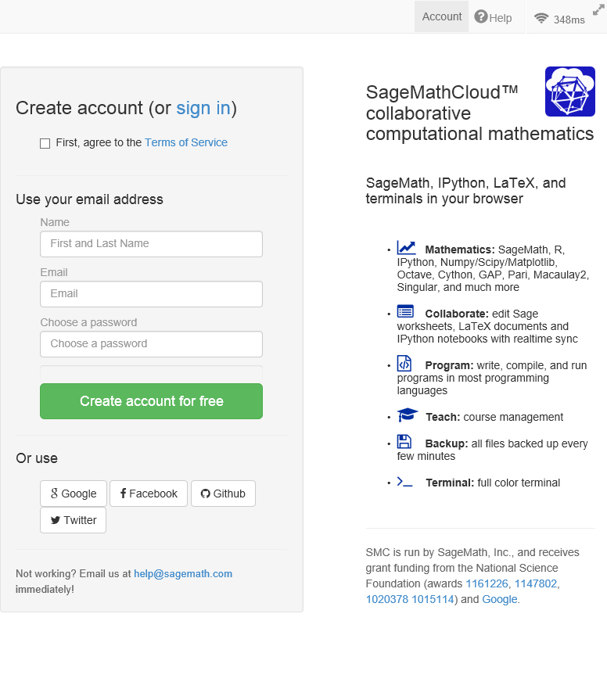
Task: Agree to the Terms of Service checkbox
Action: point(45,143)
